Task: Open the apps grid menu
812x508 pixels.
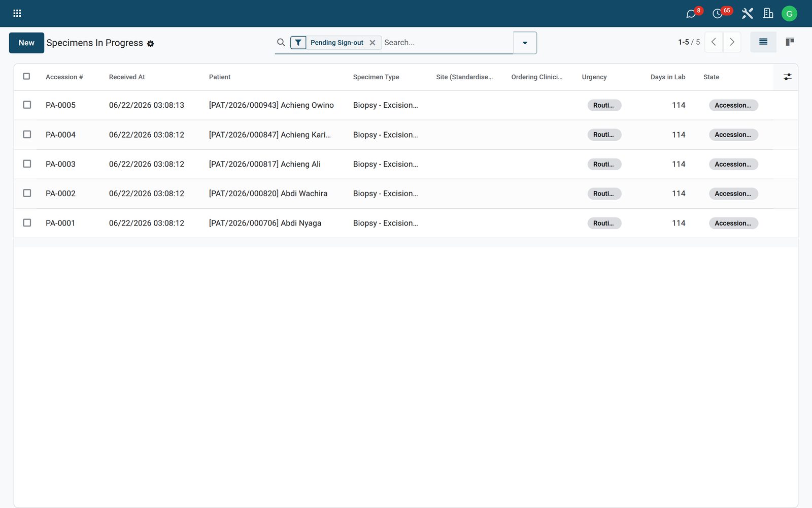Action: (x=17, y=13)
